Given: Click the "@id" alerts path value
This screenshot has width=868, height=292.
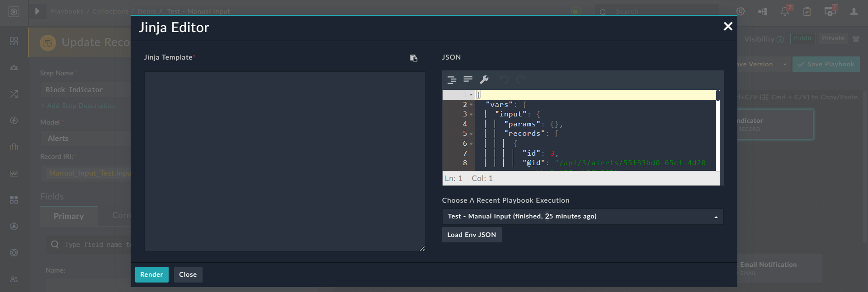Looking at the screenshot, I should click(630, 163).
